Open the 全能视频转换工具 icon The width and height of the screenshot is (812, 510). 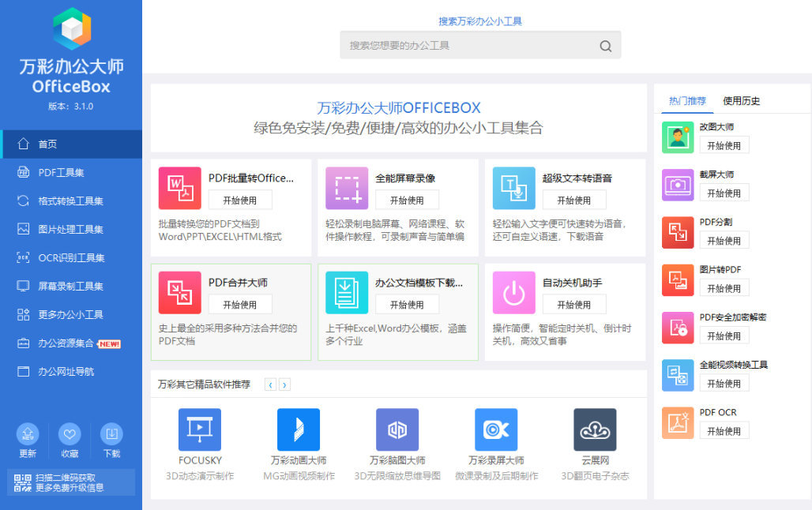(x=678, y=375)
